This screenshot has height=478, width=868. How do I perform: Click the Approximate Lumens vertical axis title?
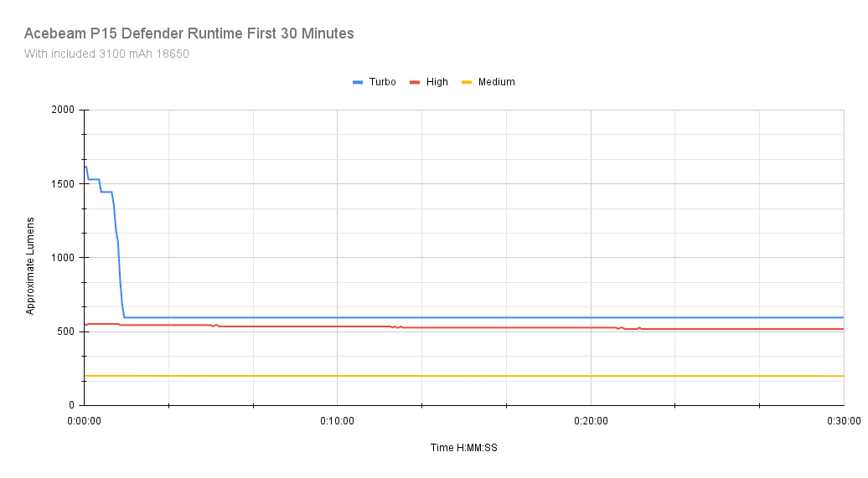click(31, 257)
